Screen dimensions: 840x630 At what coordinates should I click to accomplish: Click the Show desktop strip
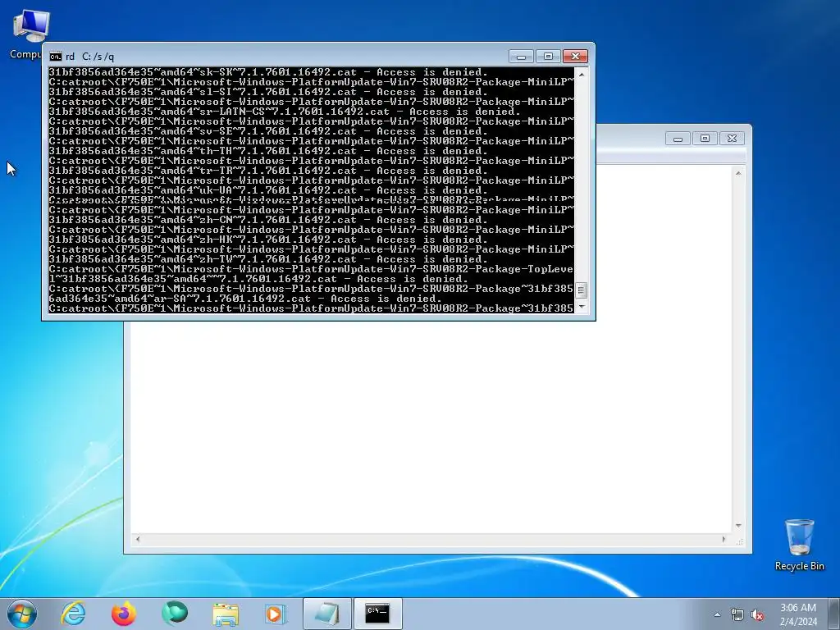pos(834,614)
